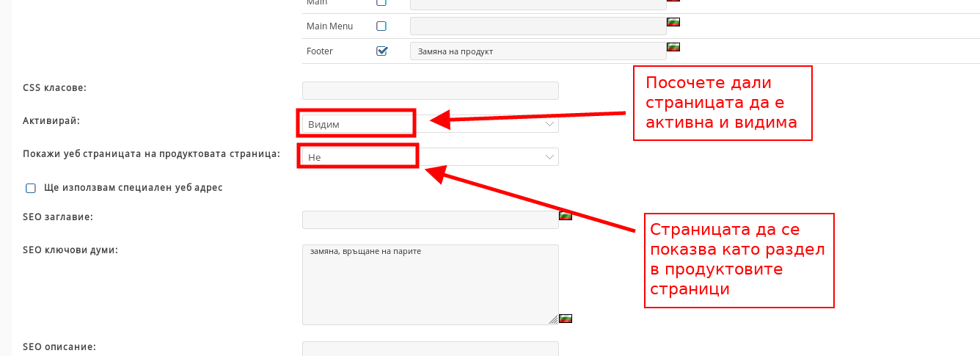Toggle the Main row checkbox
980x356 pixels.
(x=381, y=3)
